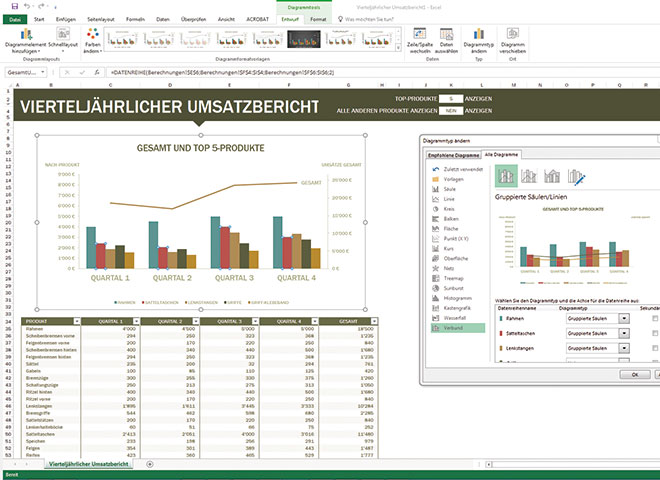Open chart type dropdown for Lenkstangen series
Viewport: 660px width, 480px height.
tap(624, 348)
